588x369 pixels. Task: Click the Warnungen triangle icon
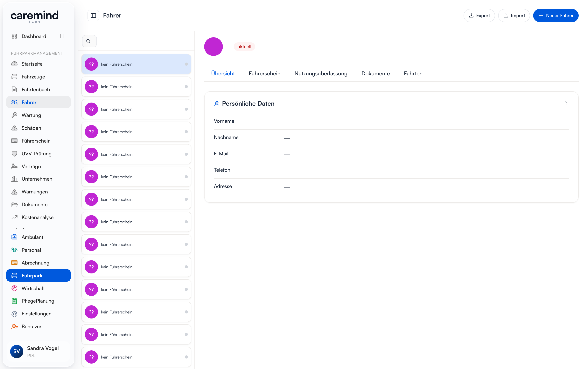coord(14,192)
